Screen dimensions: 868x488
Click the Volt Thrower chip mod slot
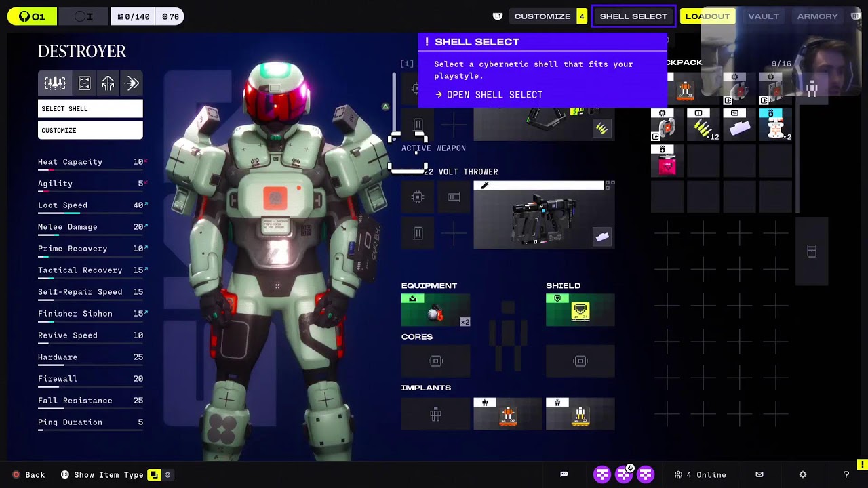click(x=418, y=197)
